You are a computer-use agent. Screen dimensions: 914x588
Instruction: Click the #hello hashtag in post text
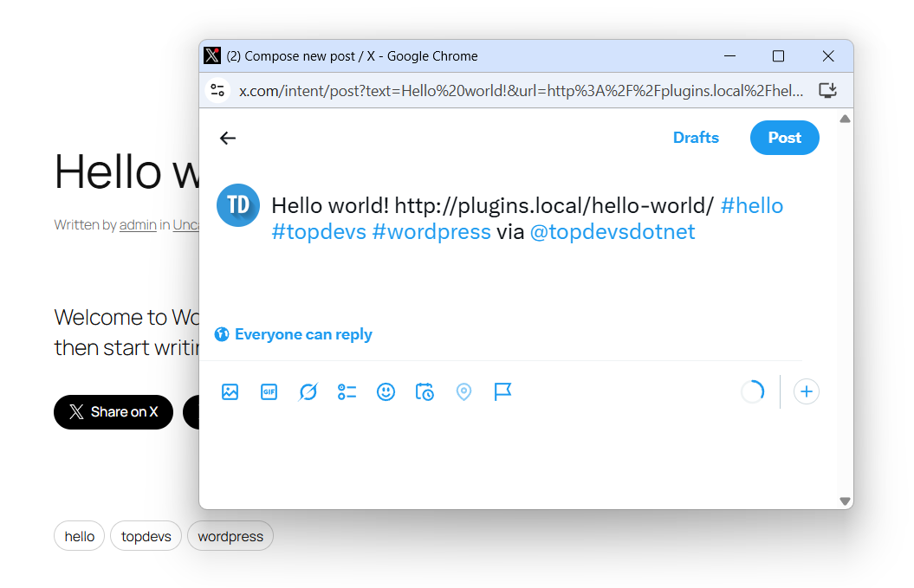[x=752, y=206]
